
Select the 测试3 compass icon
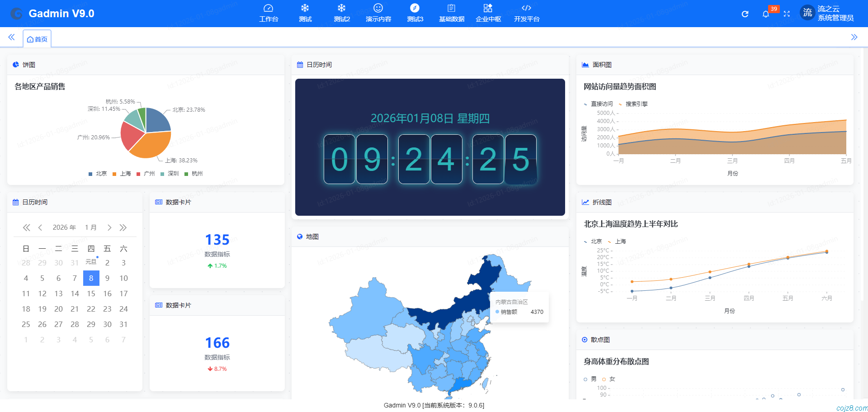tap(415, 8)
